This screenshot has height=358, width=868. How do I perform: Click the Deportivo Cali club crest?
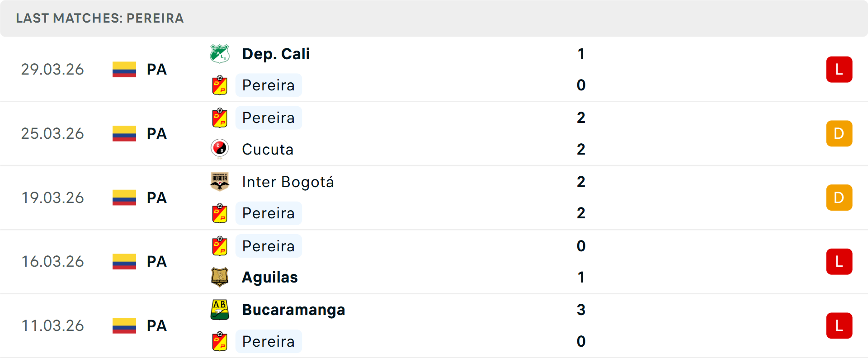tap(220, 54)
